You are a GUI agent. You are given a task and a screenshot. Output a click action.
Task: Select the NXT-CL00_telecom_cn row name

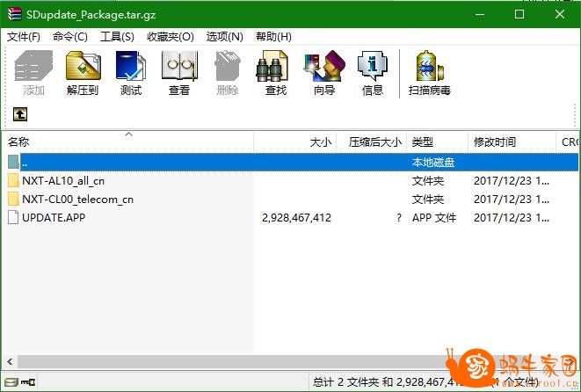pos(78,200)
